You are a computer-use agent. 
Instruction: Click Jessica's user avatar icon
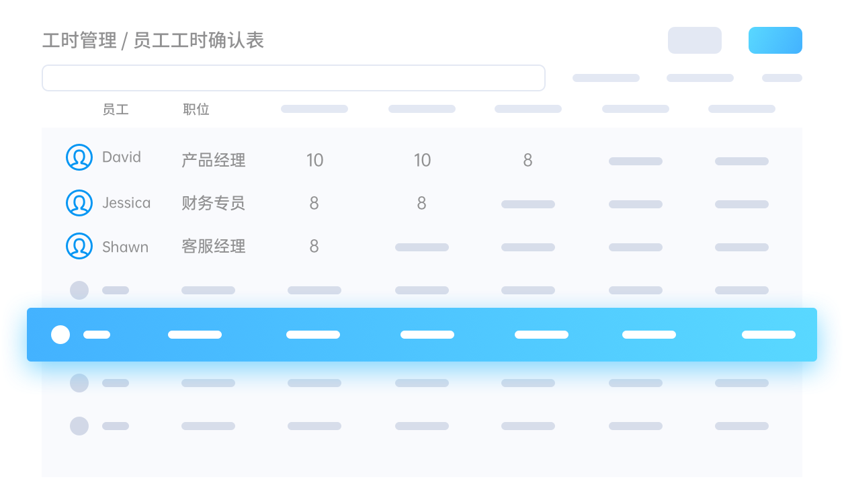coord(79,203)
